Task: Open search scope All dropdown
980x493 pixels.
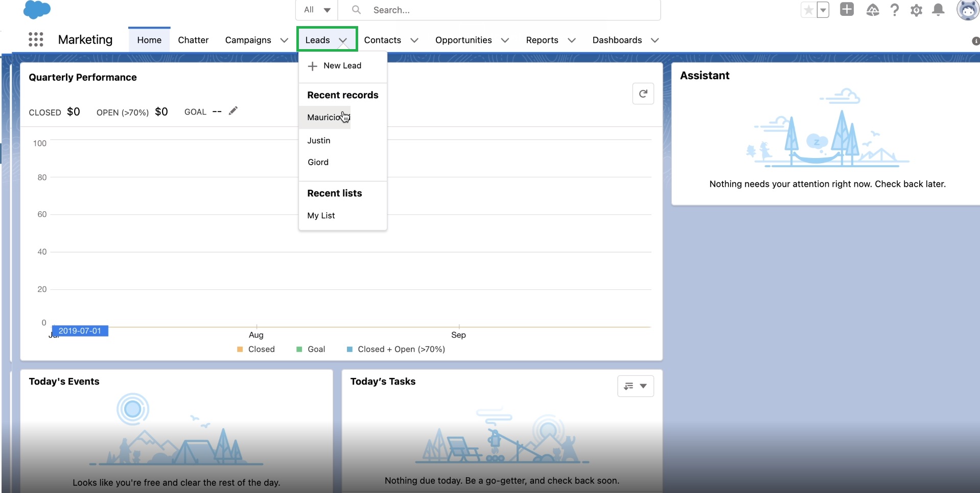Action: [317, 10]
